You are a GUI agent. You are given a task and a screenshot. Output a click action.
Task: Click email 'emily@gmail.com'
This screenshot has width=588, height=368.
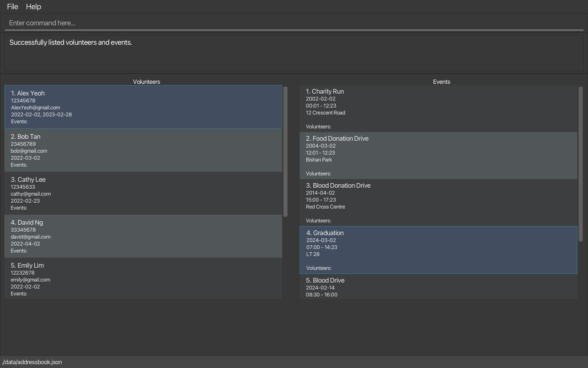[30, 280]
